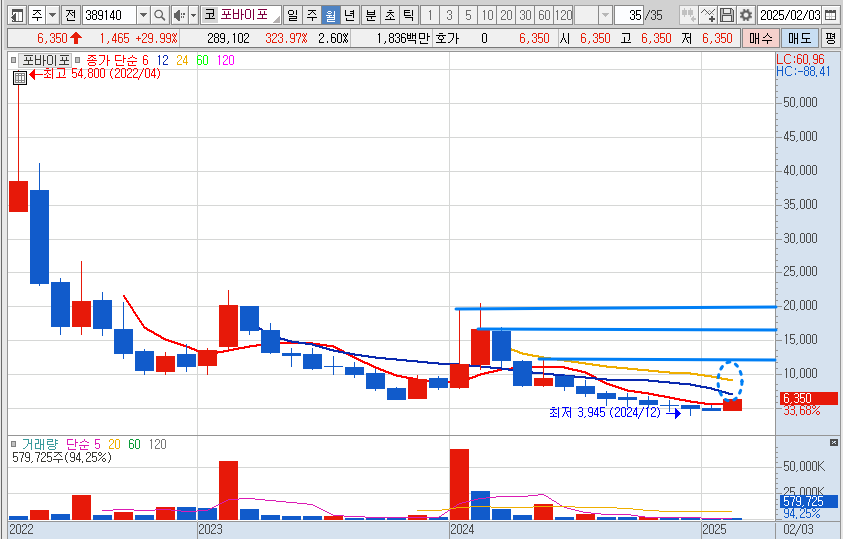Click the candlestick compare chart icon
Image resolution: width=843 pixels, height=539 pixels.
click(688, 15)
